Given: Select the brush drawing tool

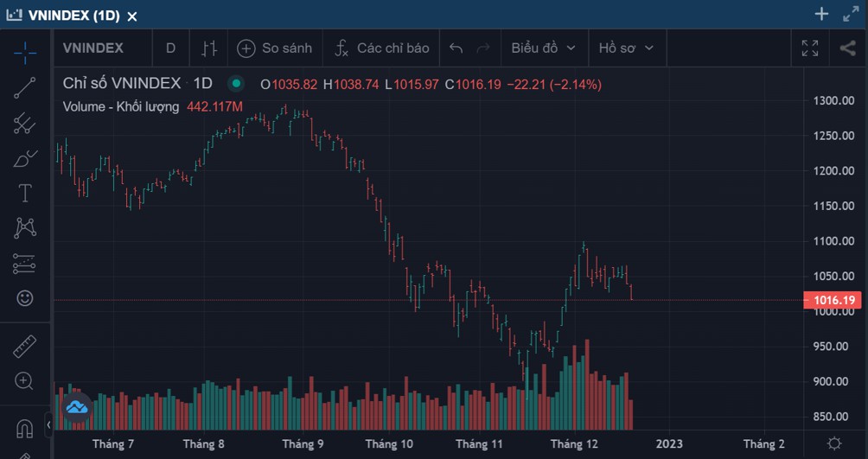Looking at the screenshot, I should [25, 158].
